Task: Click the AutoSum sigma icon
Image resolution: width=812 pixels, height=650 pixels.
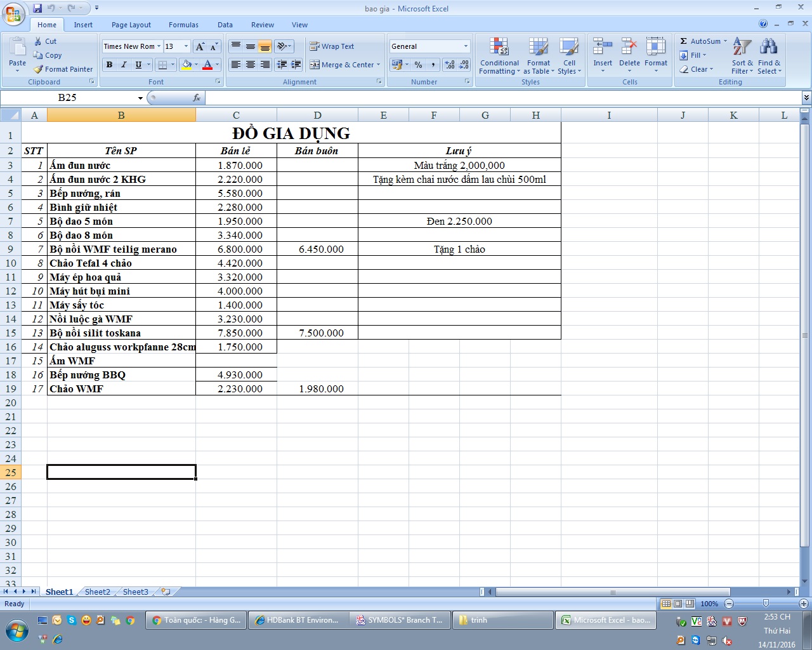Action: click(684, 41)
